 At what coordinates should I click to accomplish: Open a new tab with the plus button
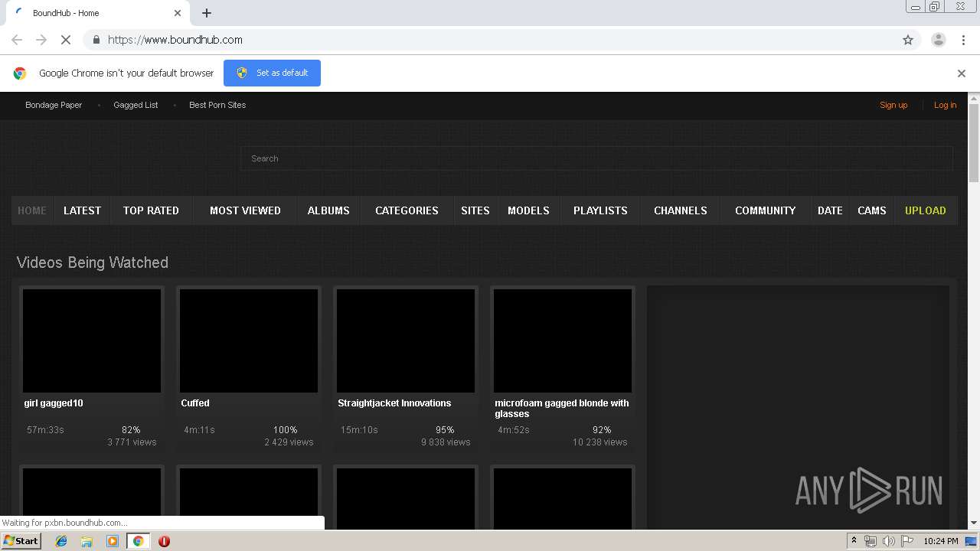pyautogui.click(x=207, y=13)
